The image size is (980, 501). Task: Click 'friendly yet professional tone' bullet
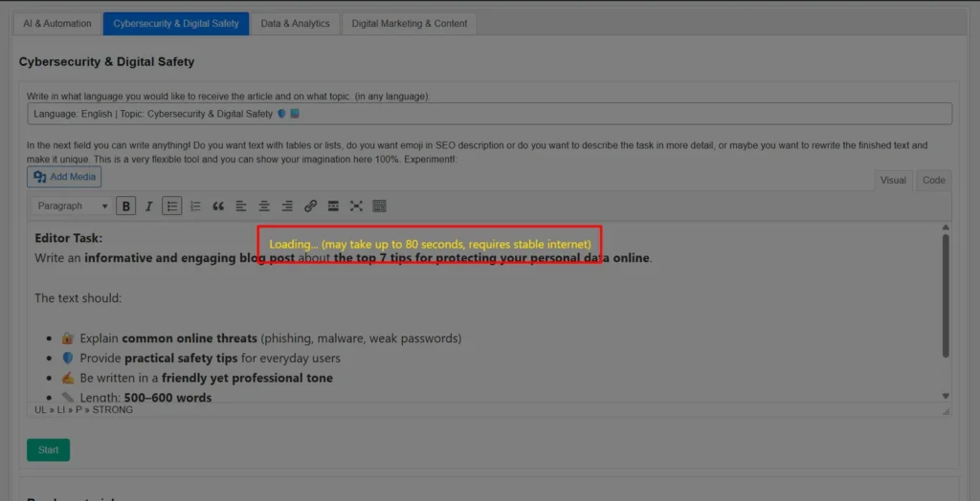(247, 379)
